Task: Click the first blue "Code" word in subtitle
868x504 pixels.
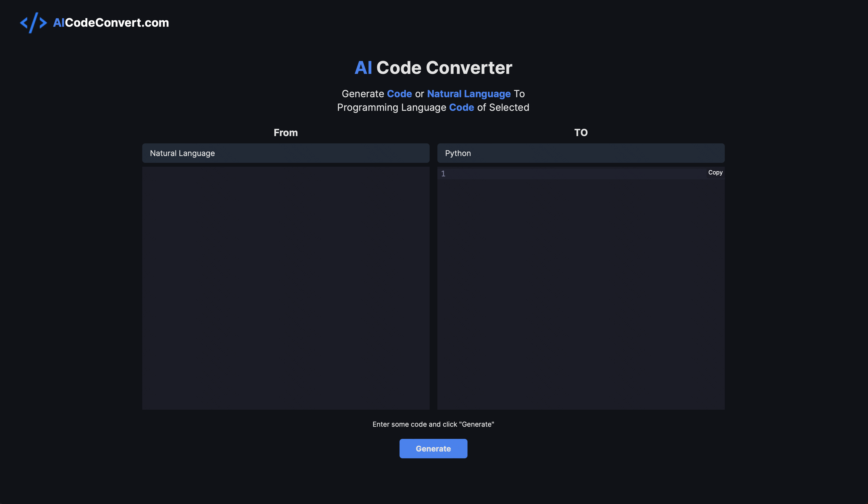Action: click(399, 94)
